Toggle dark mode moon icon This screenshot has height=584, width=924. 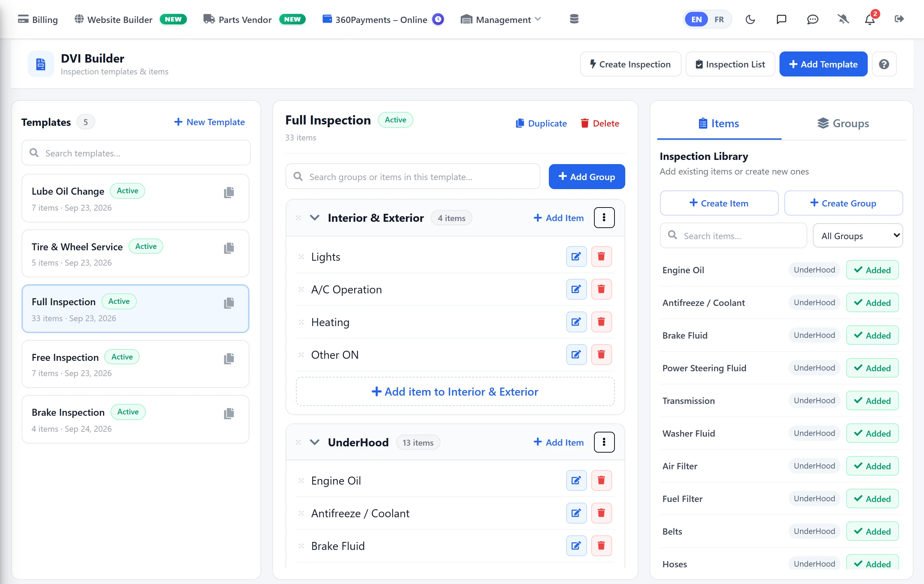coord(750,19)
